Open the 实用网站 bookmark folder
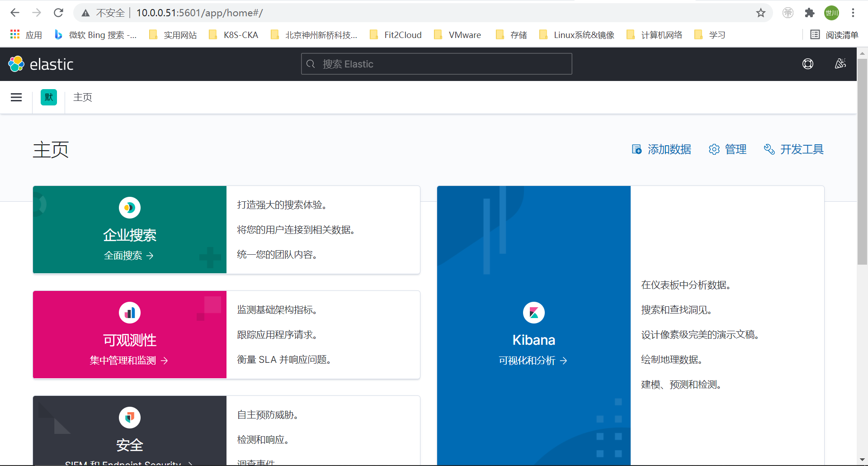Viewport: 868px width, 466px height. click(173, 35)
